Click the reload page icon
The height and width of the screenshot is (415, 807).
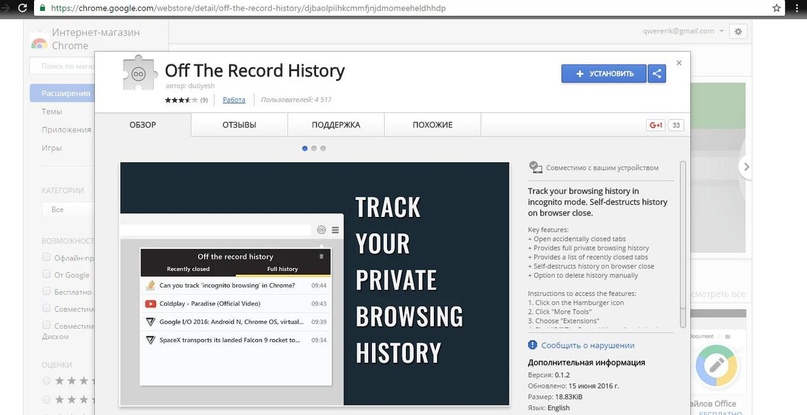coord(9,8)
